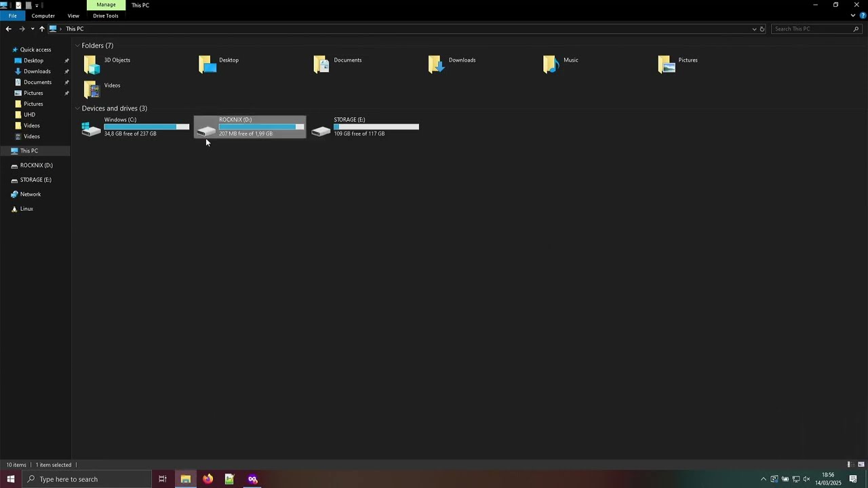The image size is (868, 488).
Task: Open the File menu
Action: 12,16
